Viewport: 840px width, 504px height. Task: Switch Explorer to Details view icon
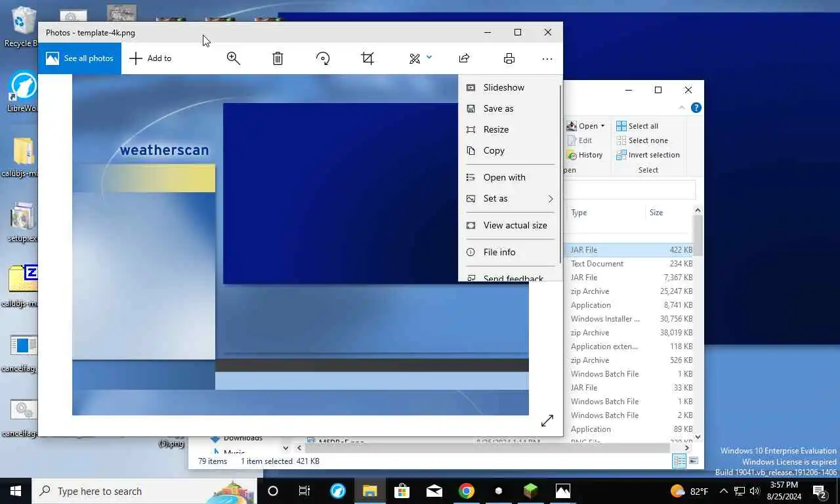point(679,461)
